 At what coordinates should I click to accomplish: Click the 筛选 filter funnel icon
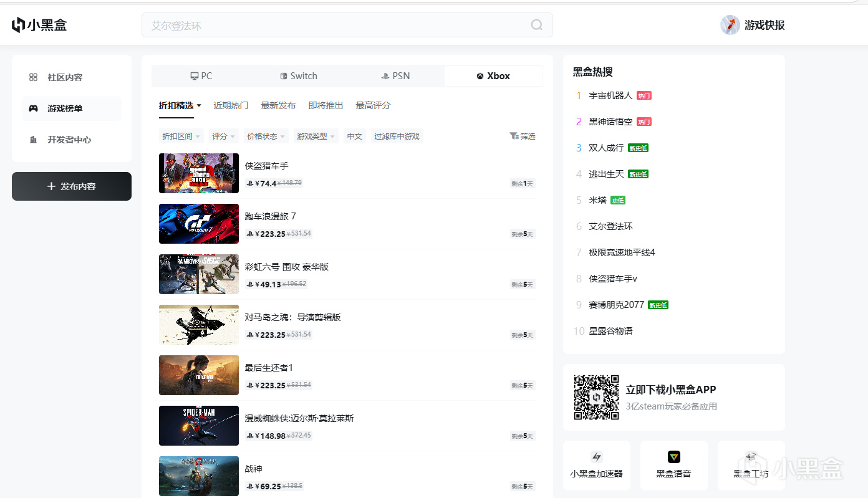514,136
